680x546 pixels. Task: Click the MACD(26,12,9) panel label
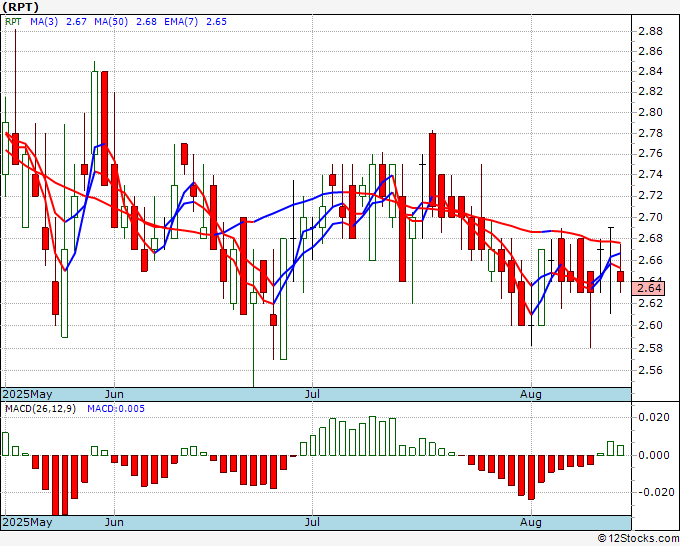(40, 409)
